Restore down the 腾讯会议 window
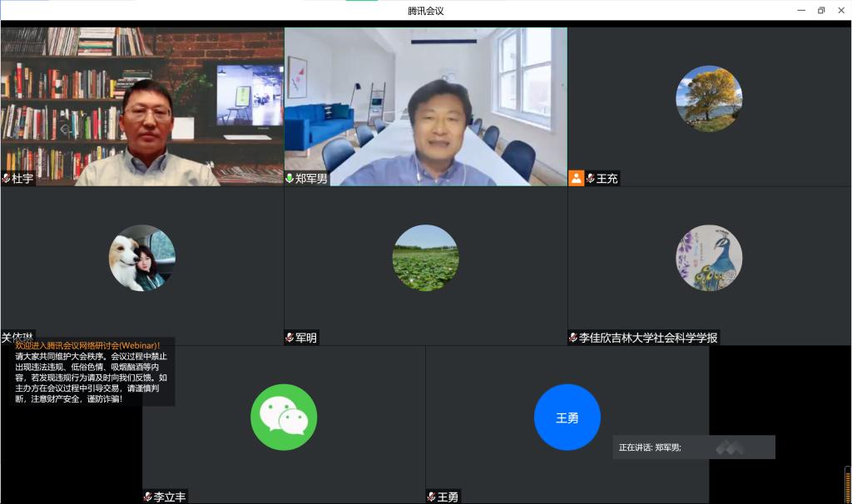852x504 pixels. (821, 10)
